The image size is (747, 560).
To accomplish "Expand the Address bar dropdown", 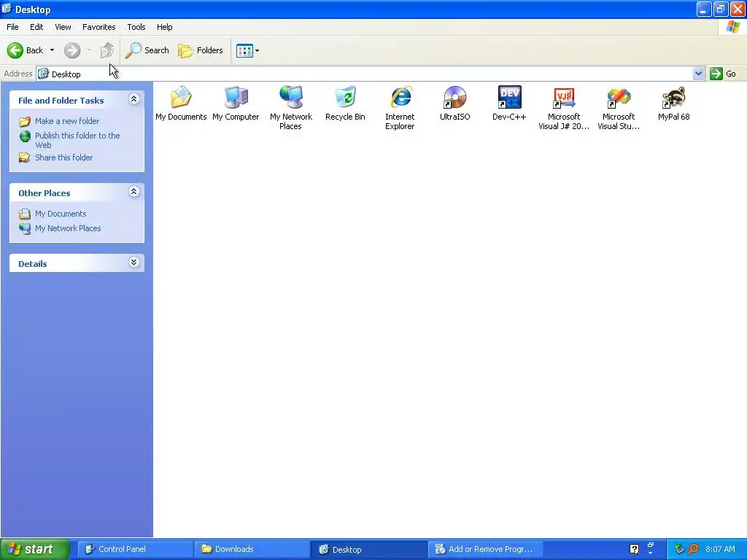I will 698,74.
